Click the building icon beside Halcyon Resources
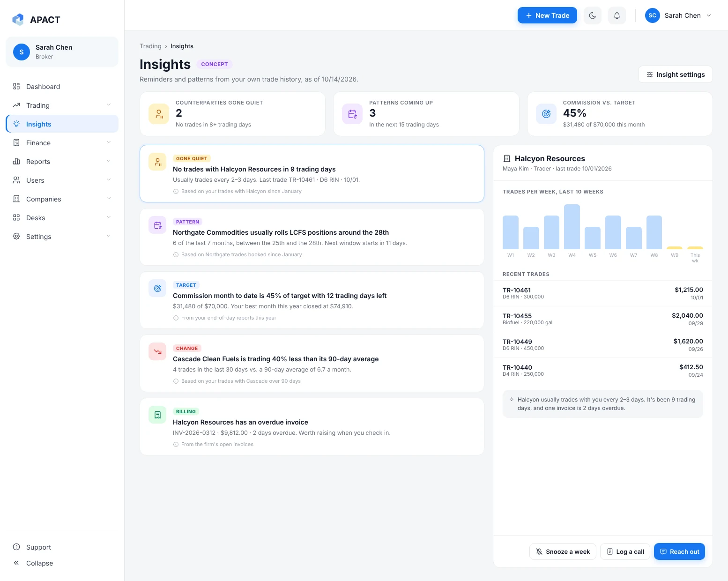The image size is (728, 581). 506,158
